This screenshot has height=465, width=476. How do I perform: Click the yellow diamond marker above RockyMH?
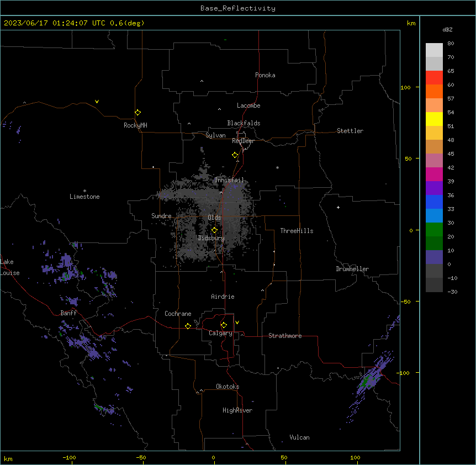click(137, 113)
